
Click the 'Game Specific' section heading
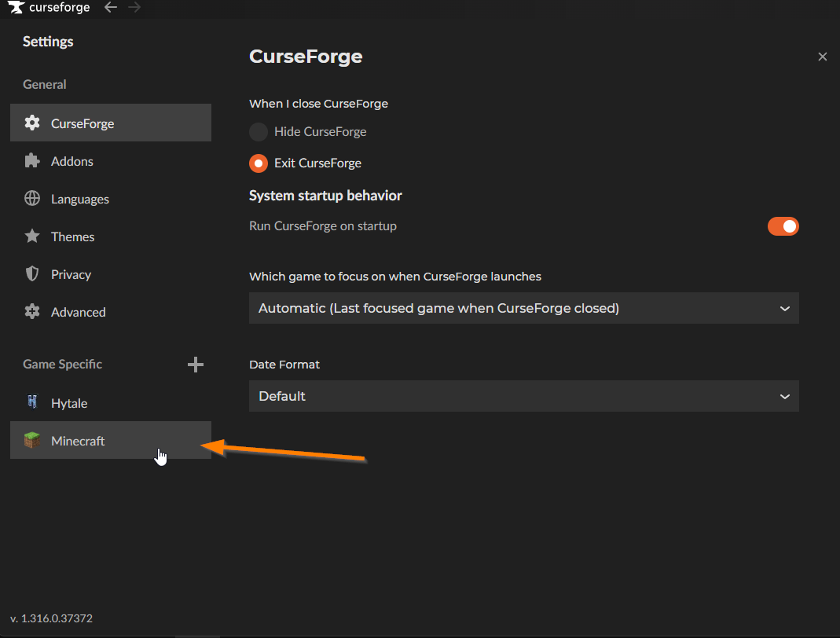tap(62, 365)
